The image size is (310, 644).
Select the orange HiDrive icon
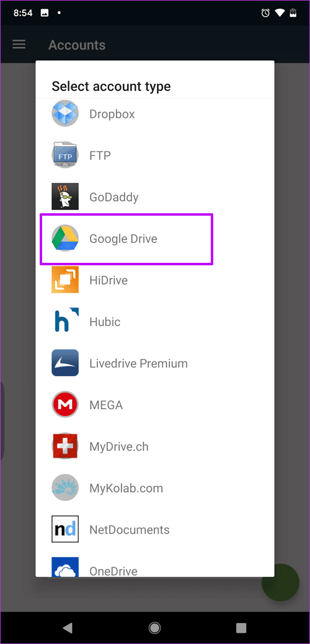point(65,280)
